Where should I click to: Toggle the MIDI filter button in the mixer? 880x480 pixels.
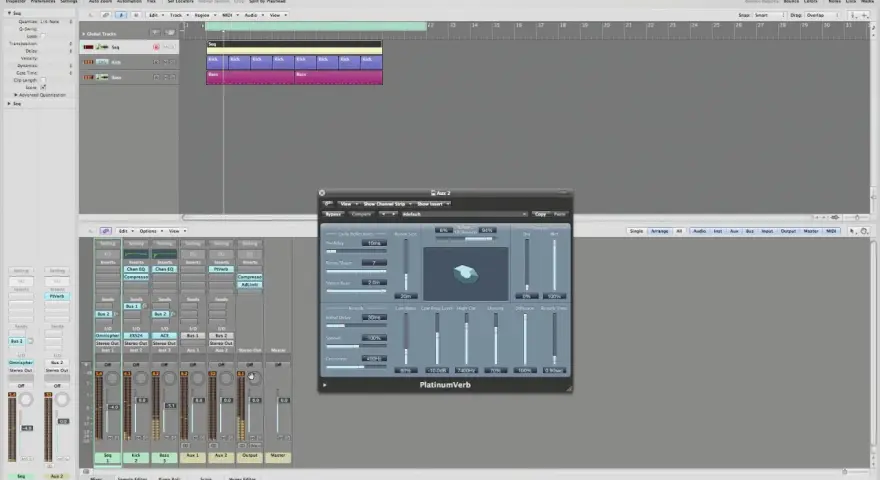831,231
